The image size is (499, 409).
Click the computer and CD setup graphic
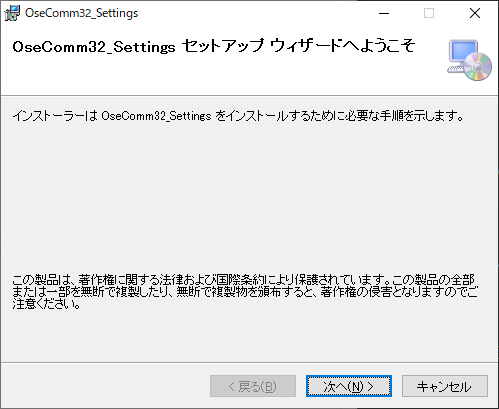[469, 60]
